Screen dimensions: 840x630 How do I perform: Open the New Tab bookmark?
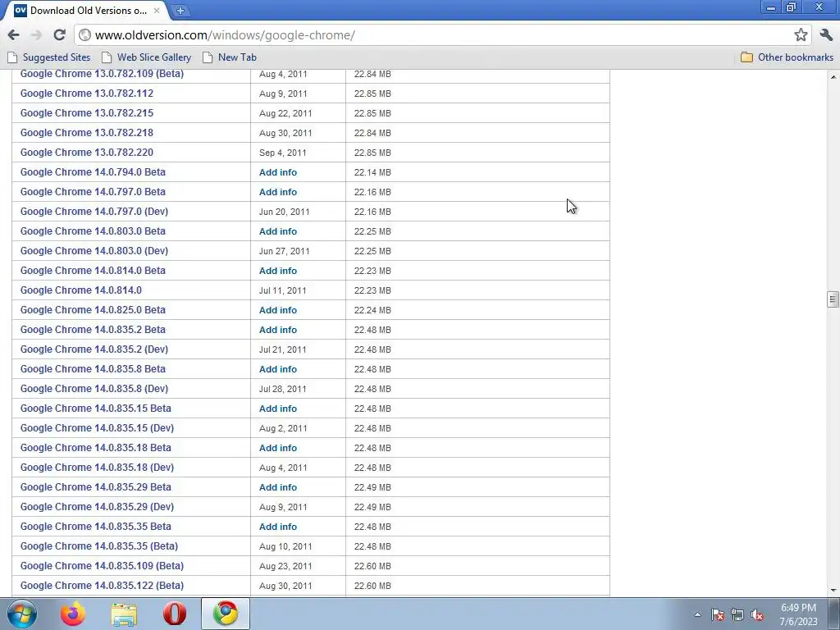tap(230, 57)
